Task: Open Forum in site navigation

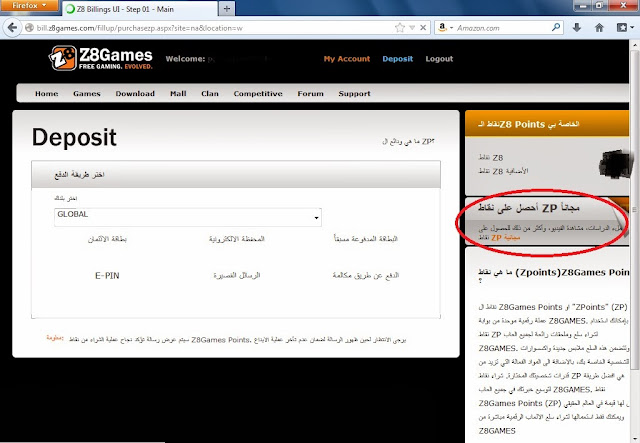Action: pos(310,93)
